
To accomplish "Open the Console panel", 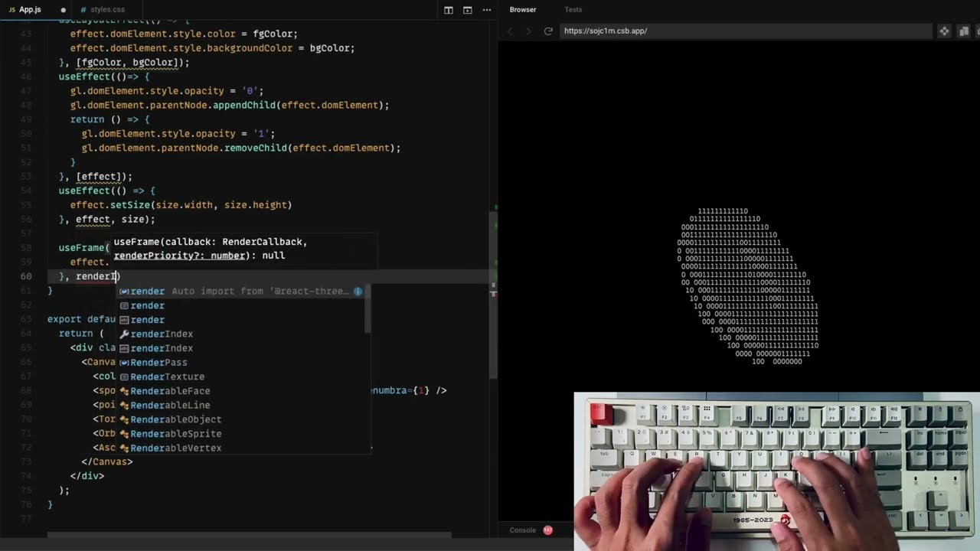I will pyautogui.click(x=523, y=530).
